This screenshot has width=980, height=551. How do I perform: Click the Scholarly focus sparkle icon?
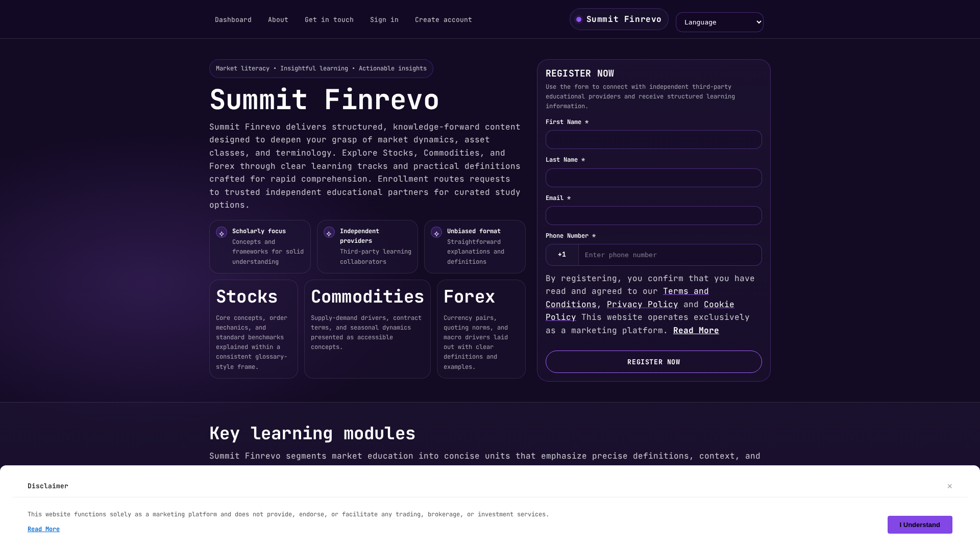tap(222, 233)
